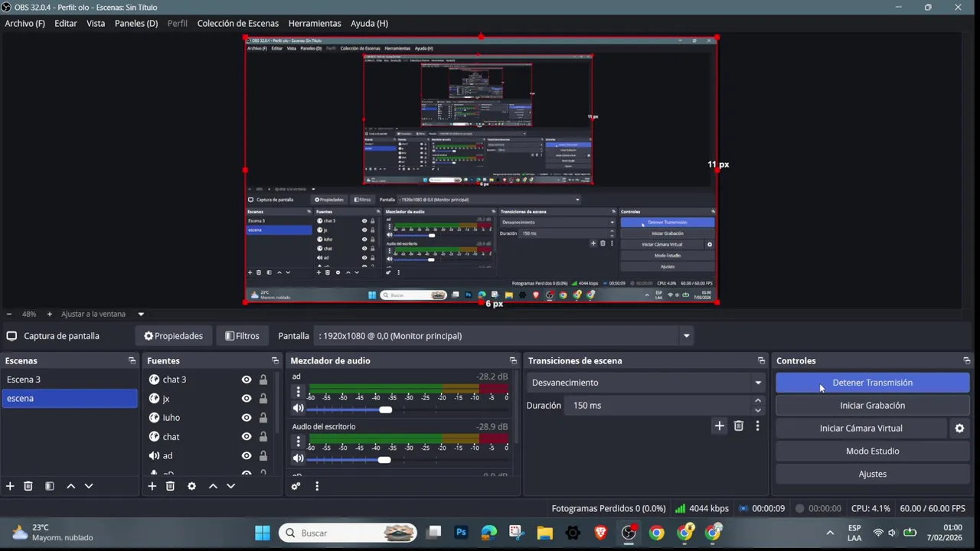The image size is (980, 551).
Task: Open scene filters icon in Escenas panel
Action: (x=50, y=486)
